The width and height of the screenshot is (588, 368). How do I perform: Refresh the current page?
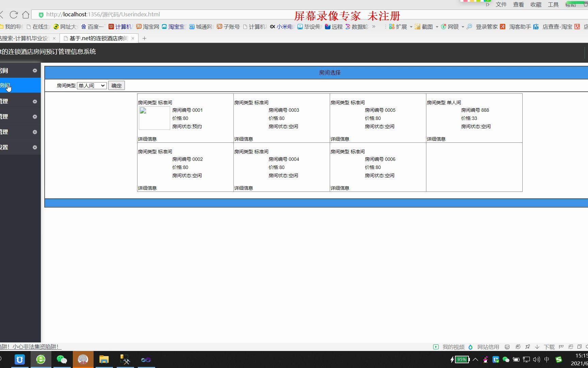pos(13,14)
